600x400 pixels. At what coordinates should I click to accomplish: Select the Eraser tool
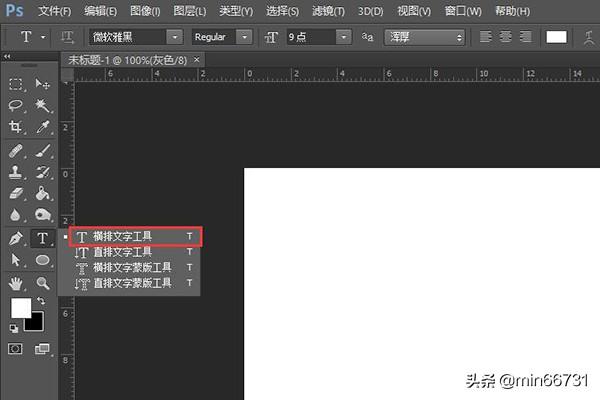(x=15, y=194)
